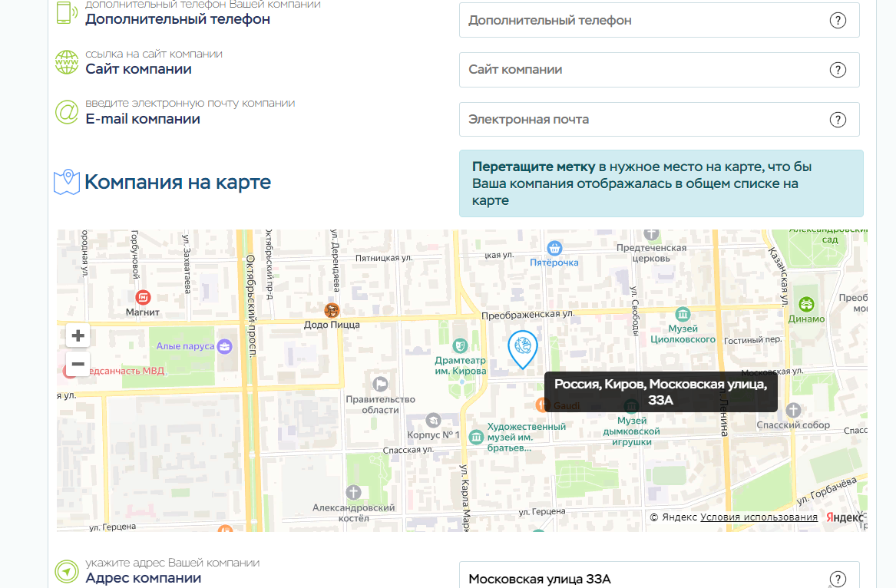
Task: Click the Динамо stadium icon on map
Action: point(806,304)
